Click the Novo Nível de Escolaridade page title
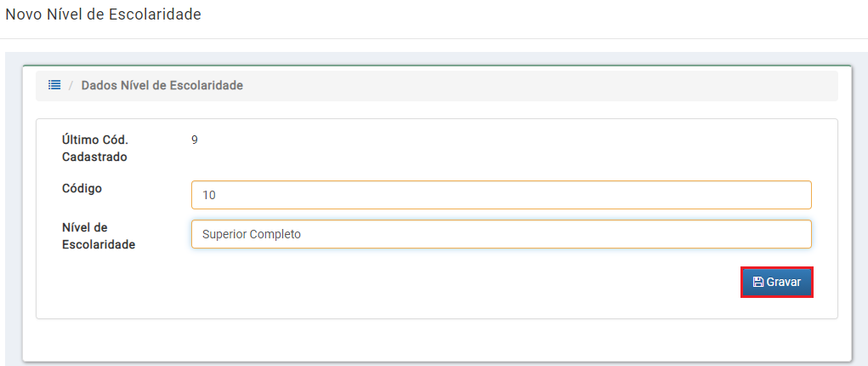This screenshot has height=366, width=868. [x=103, y=14]
